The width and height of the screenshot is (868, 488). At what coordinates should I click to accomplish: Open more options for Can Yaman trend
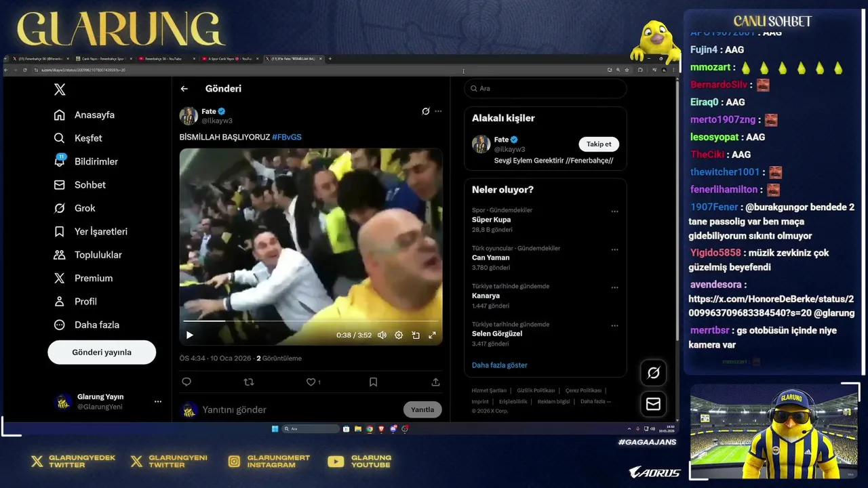pos(614,249)
